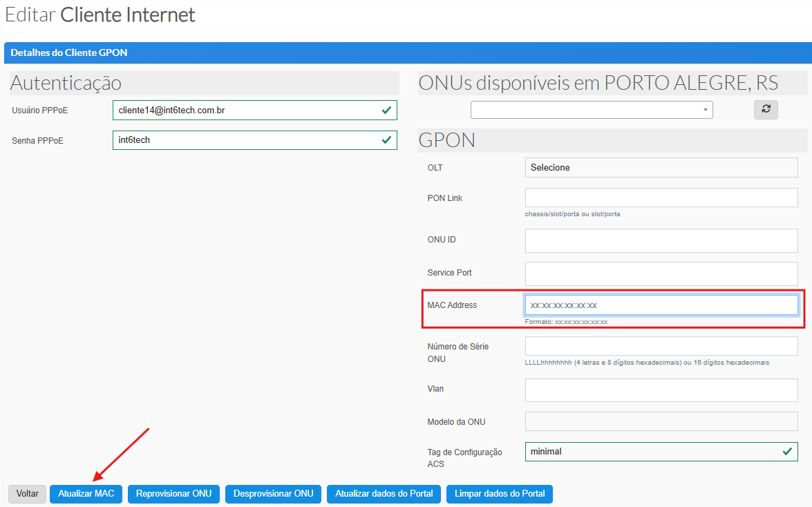Image resolution: width=812 pixels, height=507 pixels.
Task: Open the OLT Selecione dropdown
Action: click(x=661, y=168)
